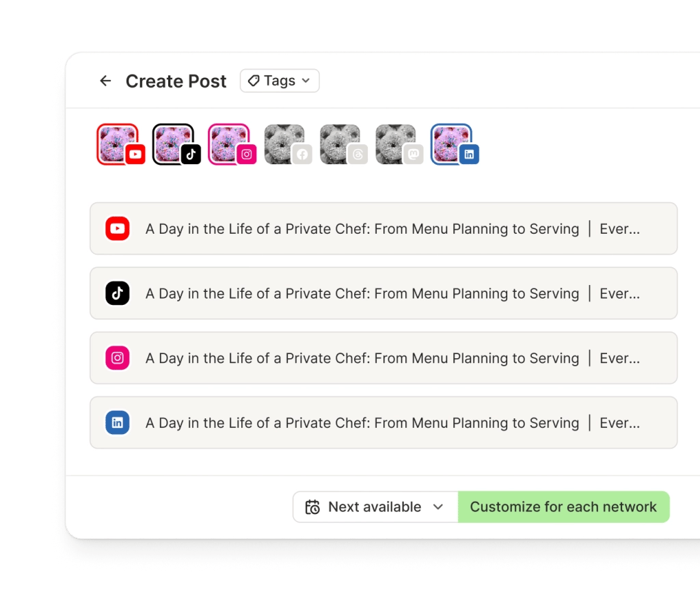This screenshot has height=592, width=700.
Task: Deselect the YouTube channel avatar
Action: (x=120, y=144)
